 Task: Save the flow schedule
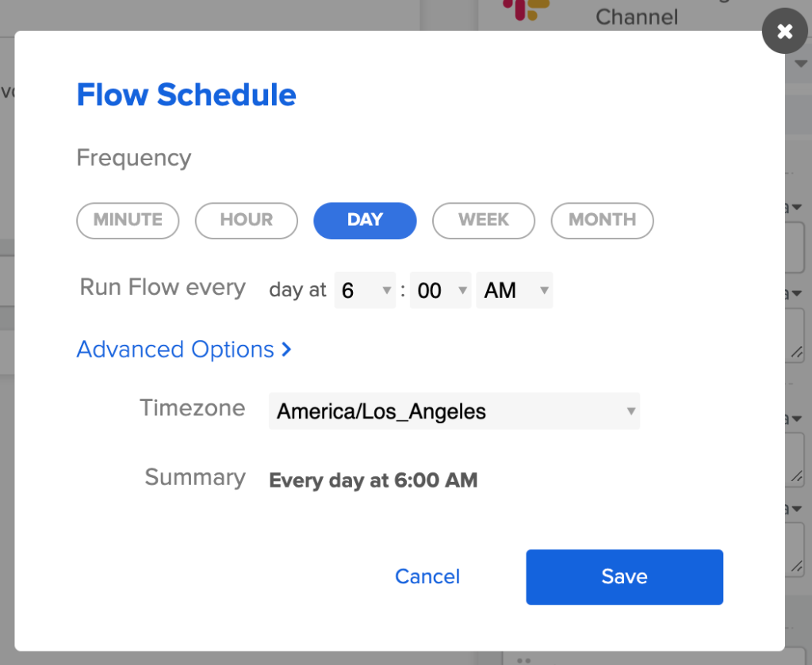(624, 577)
